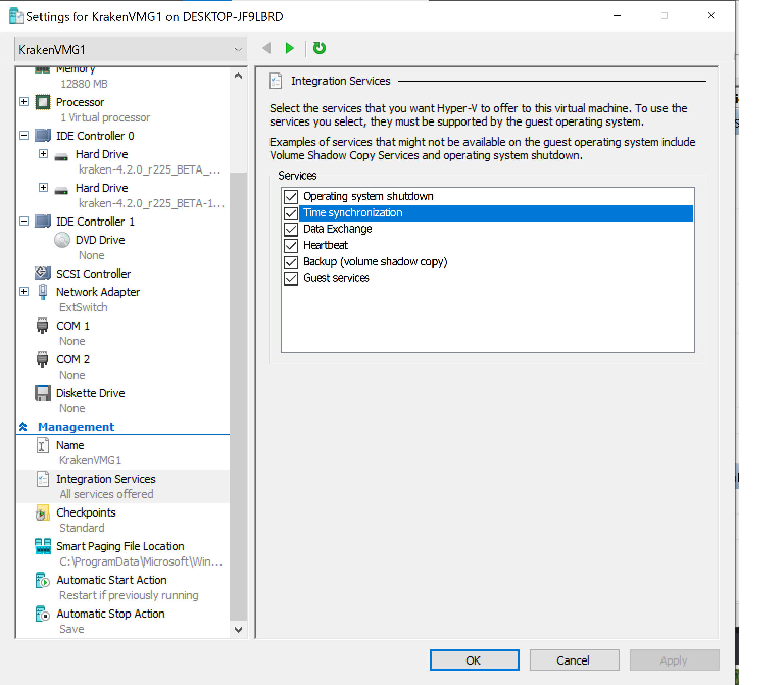784x685 pixels.
Task: Uncheck Operating system shutdown
Action: (x=291, y=196)
